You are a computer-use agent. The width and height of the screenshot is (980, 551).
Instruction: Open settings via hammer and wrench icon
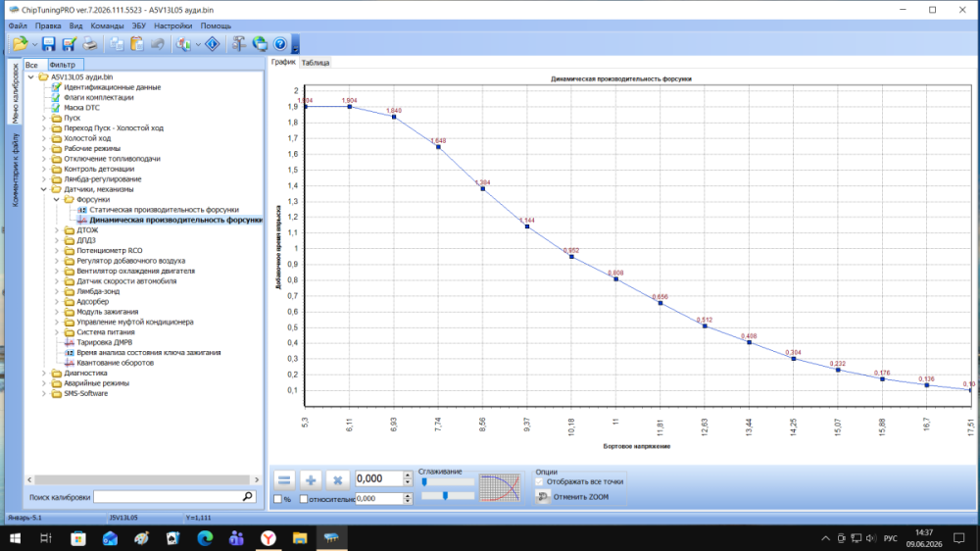coord(239,44)
